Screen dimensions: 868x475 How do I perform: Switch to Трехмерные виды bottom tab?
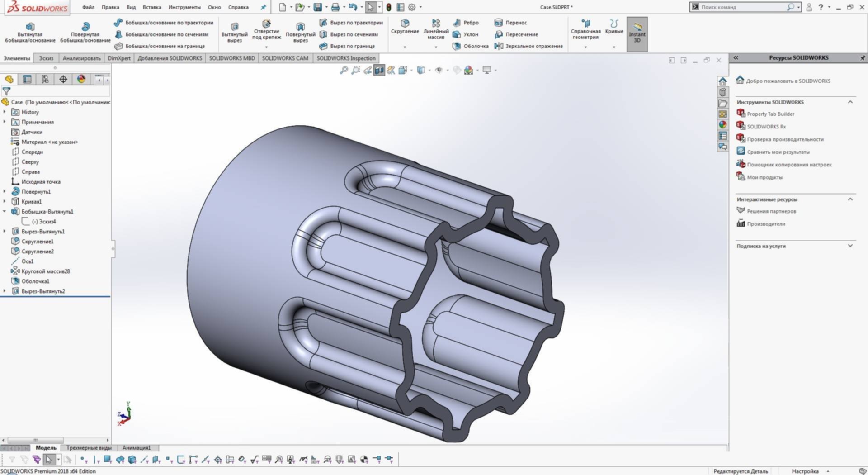pyautogui.click(x=89, y=448)
